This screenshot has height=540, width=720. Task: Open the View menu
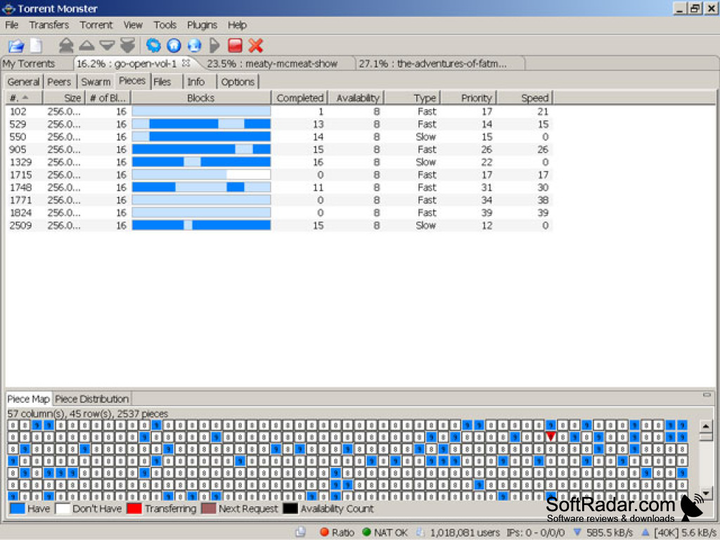click(133, 25)
